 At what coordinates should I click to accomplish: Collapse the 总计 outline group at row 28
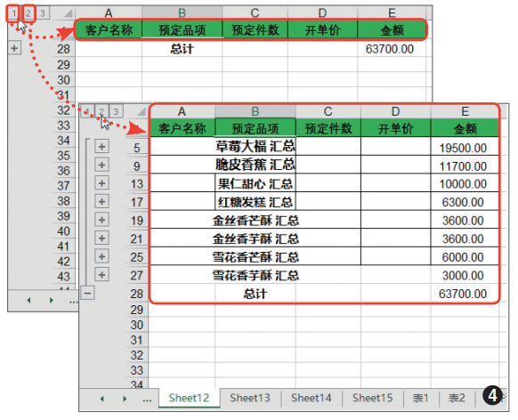(x=87, y=293)
